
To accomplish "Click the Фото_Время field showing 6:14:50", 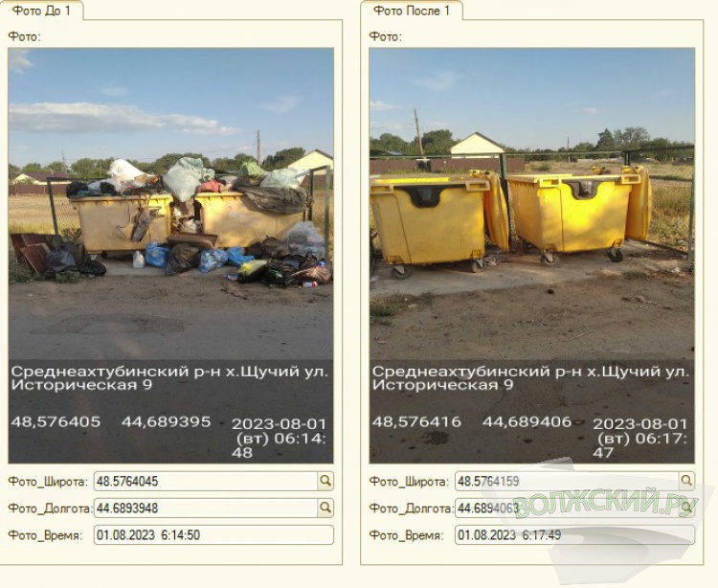I will [213, 535].
